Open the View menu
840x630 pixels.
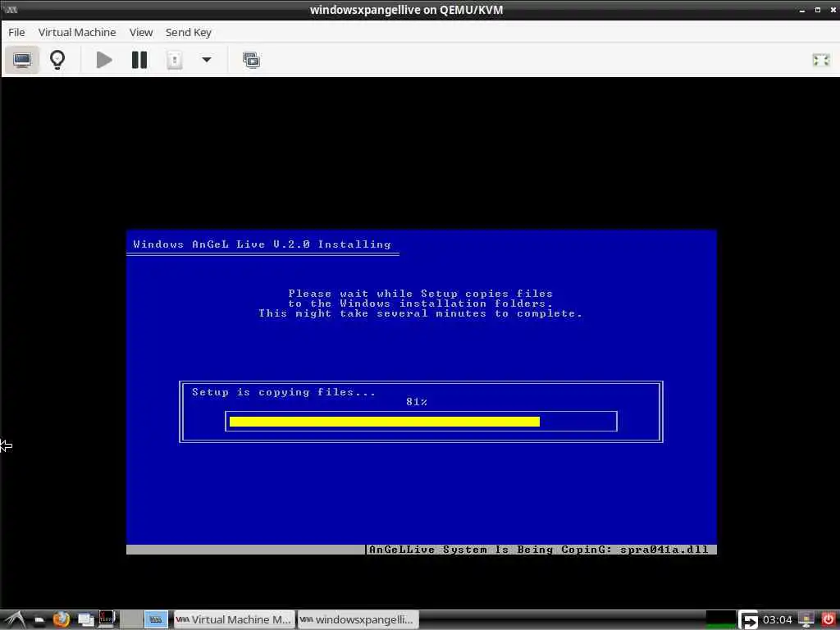coord(141,32)
